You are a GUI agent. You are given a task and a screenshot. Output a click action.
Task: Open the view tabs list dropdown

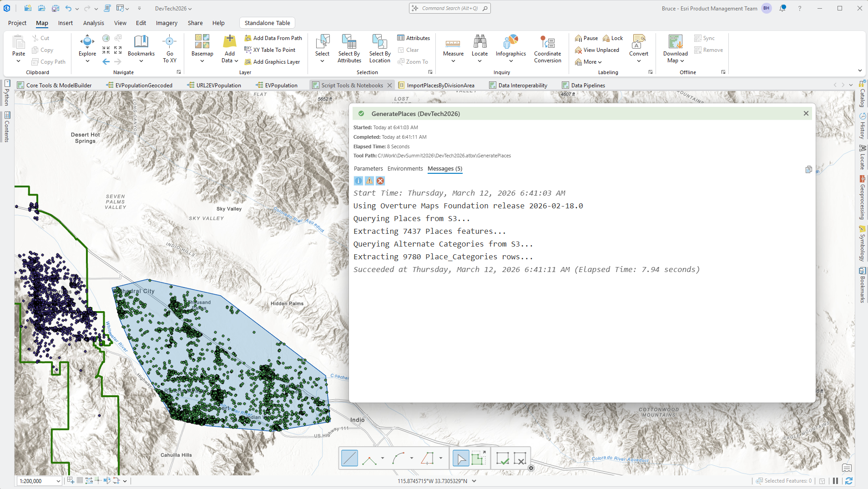tap(851, 85)
